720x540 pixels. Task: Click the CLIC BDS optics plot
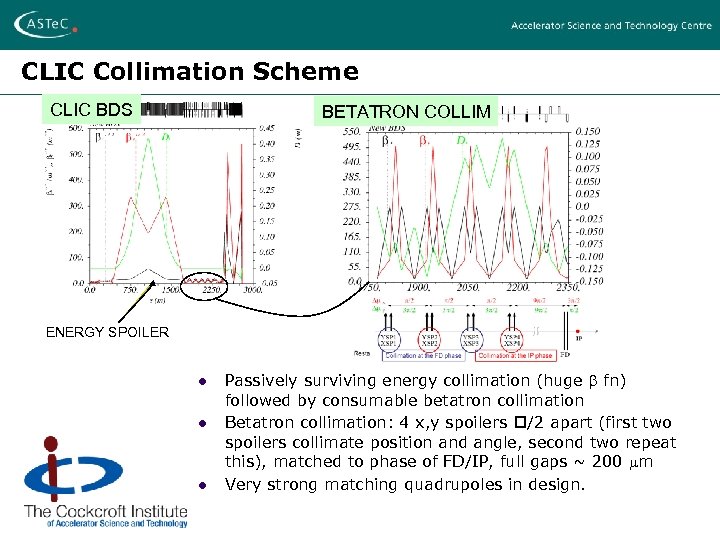click(172, 205)
